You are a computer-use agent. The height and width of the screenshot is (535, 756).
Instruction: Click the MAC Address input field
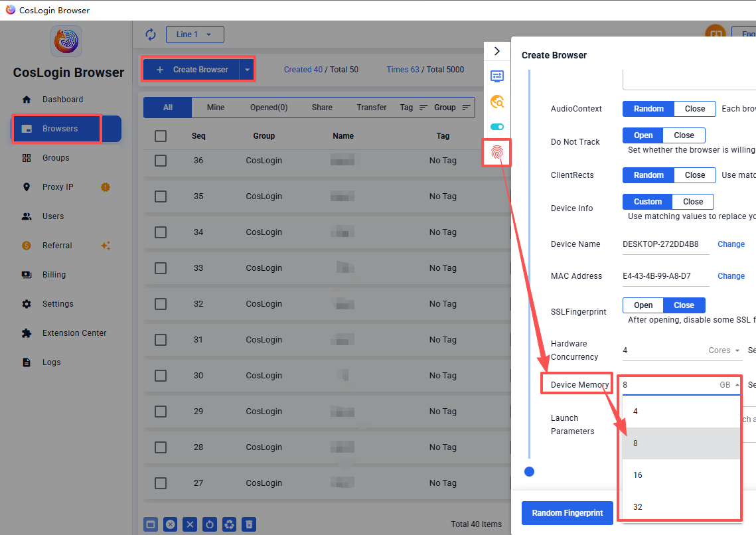(x=665, y=276)
